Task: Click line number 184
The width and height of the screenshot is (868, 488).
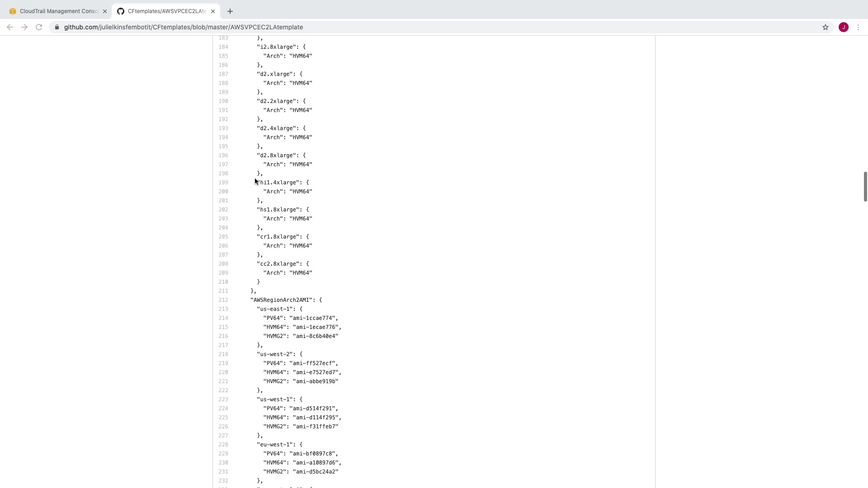Action: pyautogui.click(x=223, y=47)
